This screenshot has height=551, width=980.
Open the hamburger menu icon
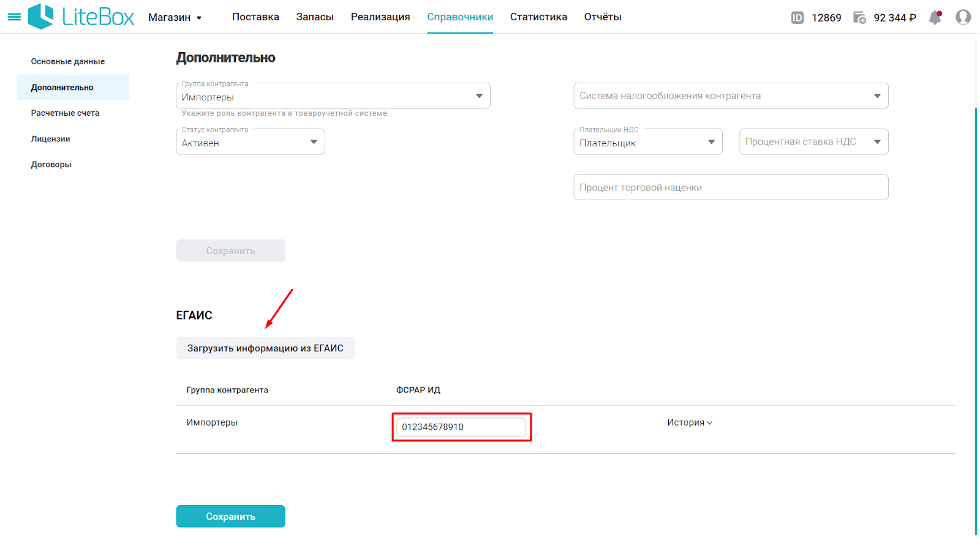[14, 17]
